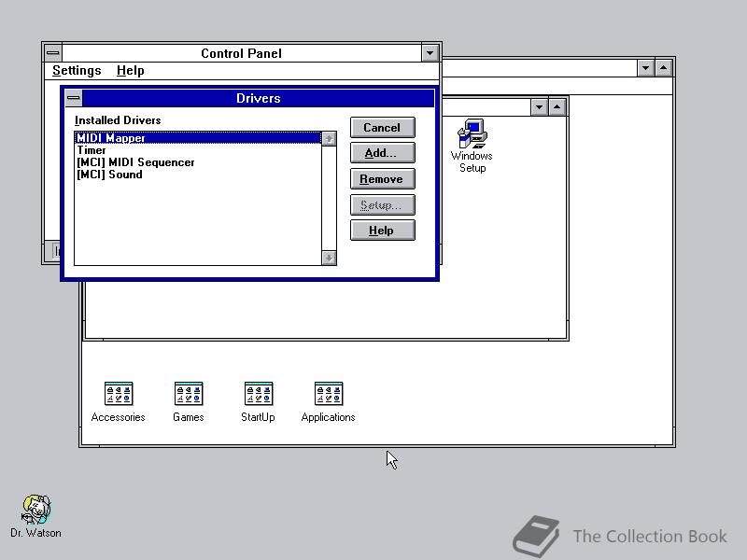Select Timer in the drivers list
This screenshot has width=747, height=560.
pos(198,150)
